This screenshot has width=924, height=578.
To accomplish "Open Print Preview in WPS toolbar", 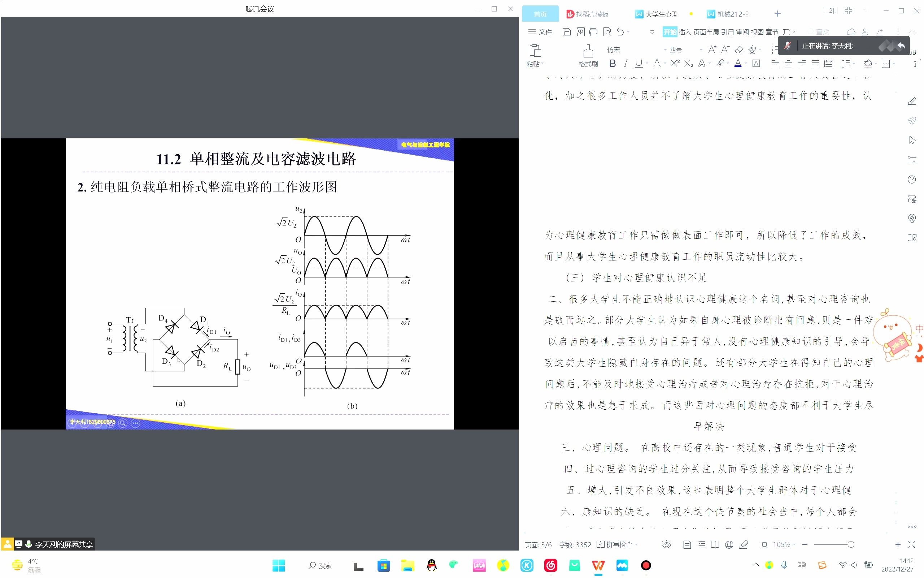I will 607,32.
